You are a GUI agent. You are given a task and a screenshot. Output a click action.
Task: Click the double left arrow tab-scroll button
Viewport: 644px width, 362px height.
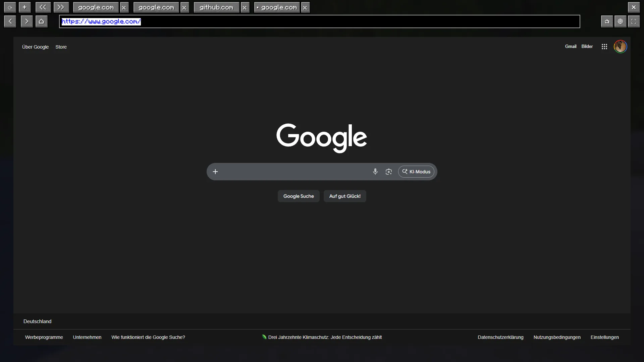tap(43, 7)
